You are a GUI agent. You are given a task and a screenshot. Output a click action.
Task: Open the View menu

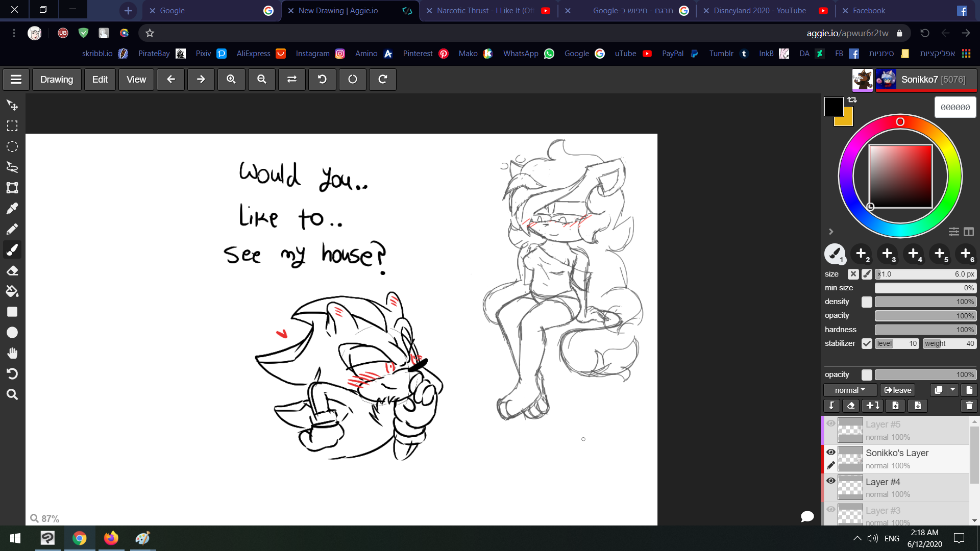(x=136, y=80)
